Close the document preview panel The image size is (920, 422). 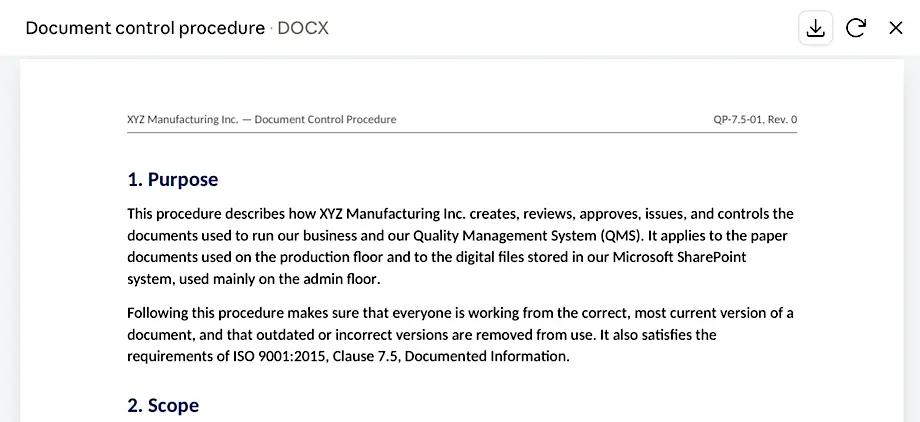[x=895, y=28]
